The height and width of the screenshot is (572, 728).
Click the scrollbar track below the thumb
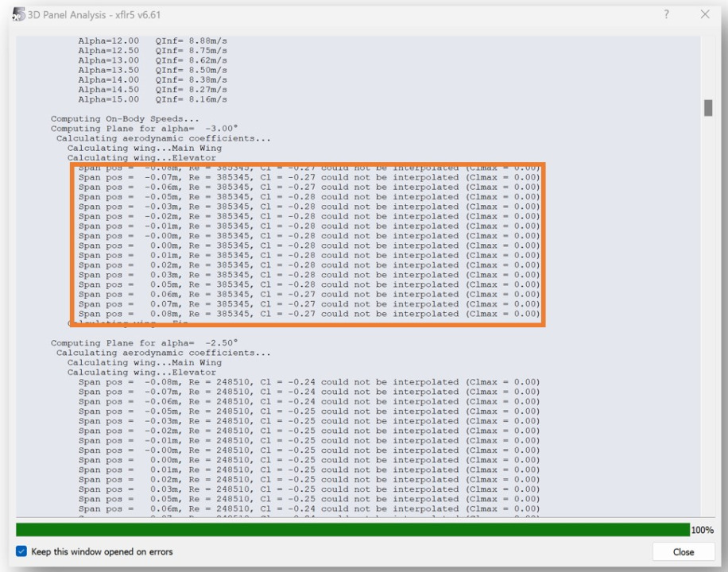[708, 318]
